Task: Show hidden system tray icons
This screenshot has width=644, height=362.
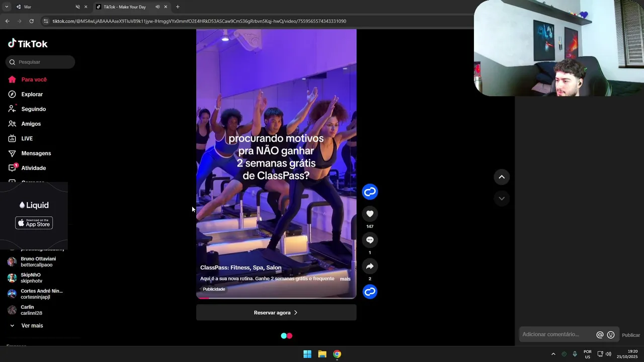Action: pyautogui.click(x=553, y=354)
